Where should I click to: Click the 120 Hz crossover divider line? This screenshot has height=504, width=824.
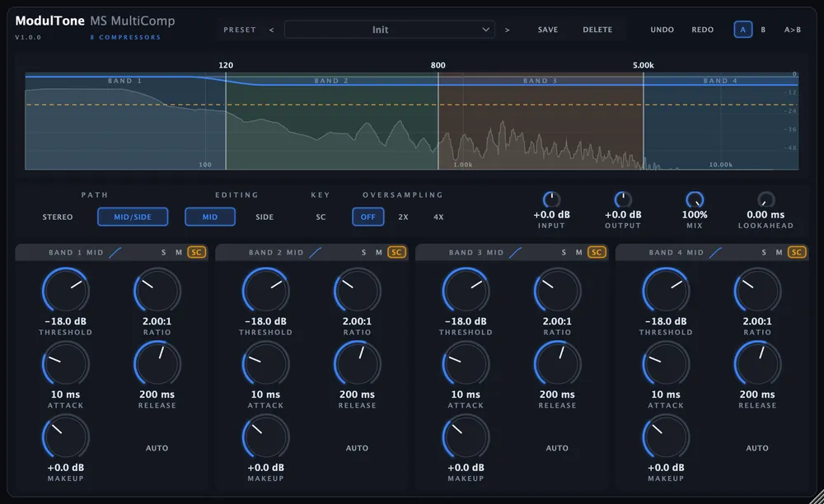(226, 121)
